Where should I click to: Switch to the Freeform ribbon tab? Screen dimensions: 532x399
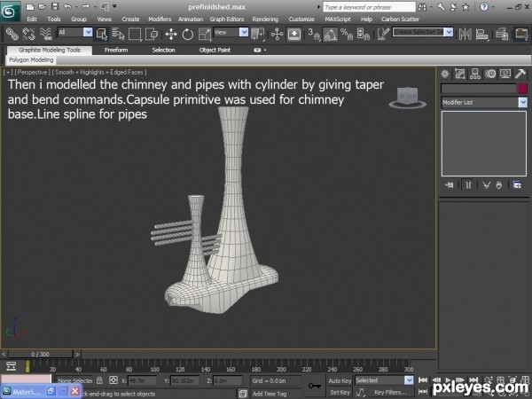point(116,50)
